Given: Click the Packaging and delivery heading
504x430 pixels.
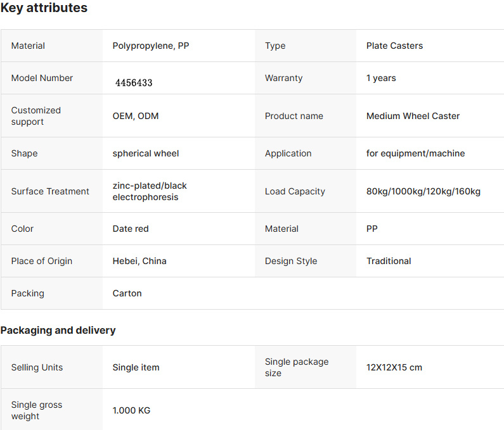Looking at the screenshot, I should pos(58,330).
